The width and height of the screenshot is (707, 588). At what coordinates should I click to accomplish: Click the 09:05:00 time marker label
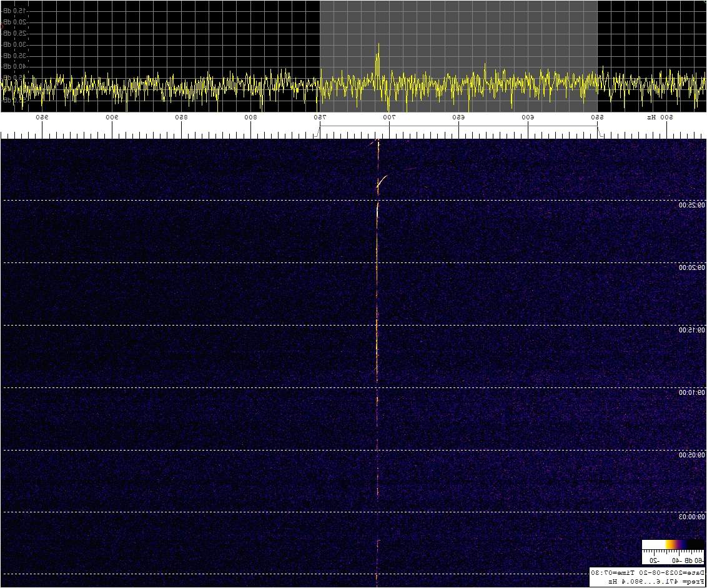[692, 455]
